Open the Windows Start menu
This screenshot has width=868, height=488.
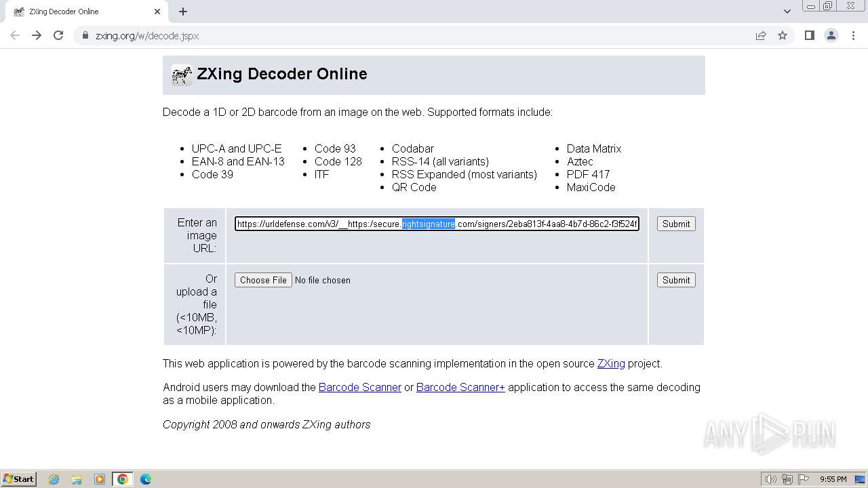(x=18, y=479)
